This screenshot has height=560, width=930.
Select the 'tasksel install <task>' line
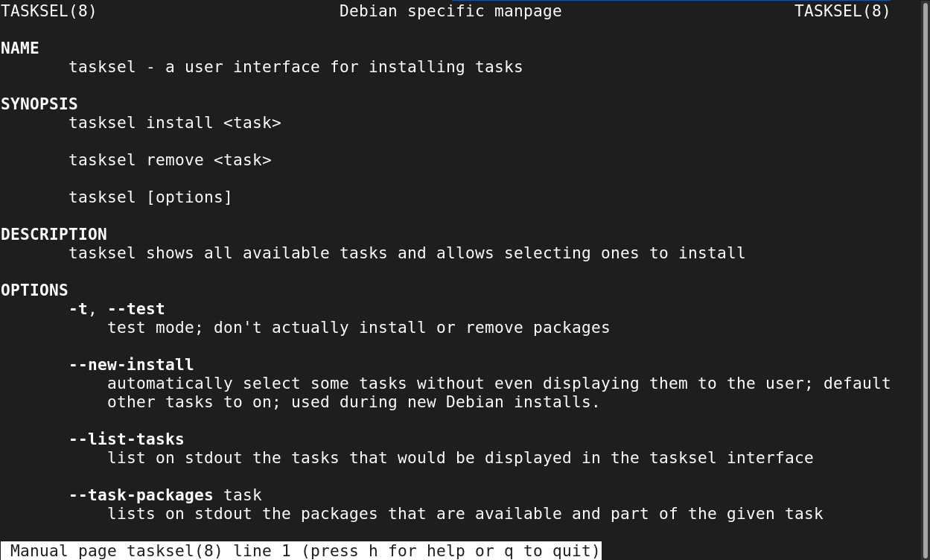click(175, 123)
